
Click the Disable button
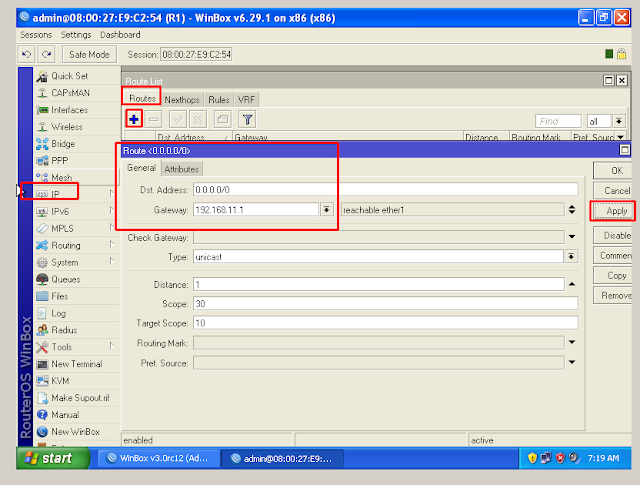[613, 236]
